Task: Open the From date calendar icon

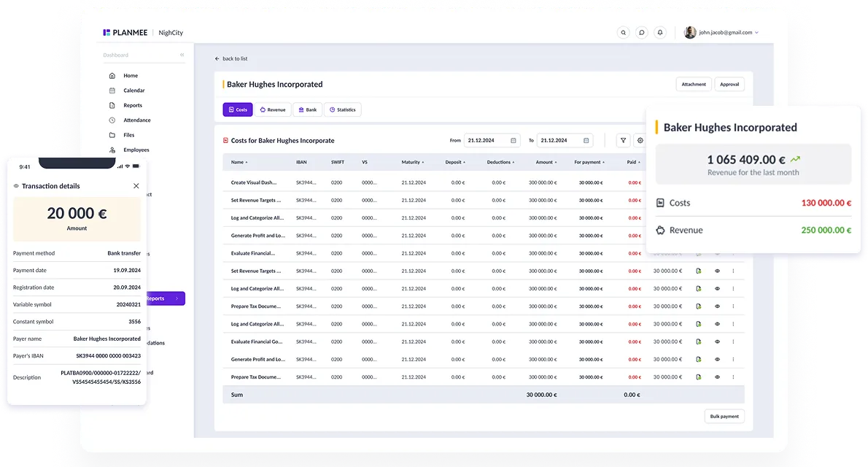Action: point(514,141)
